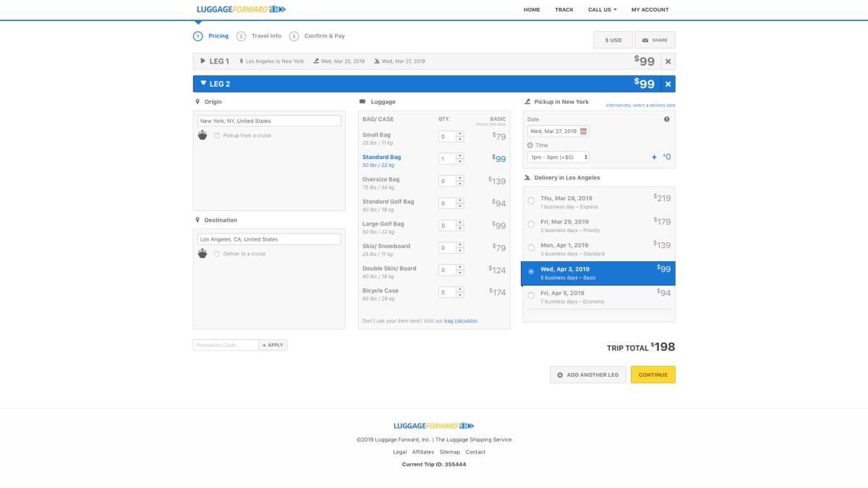This screenshot has width=868, height=488.
Task: Open MY ACCOUNT in top navigation
Action: pos(650,10)
